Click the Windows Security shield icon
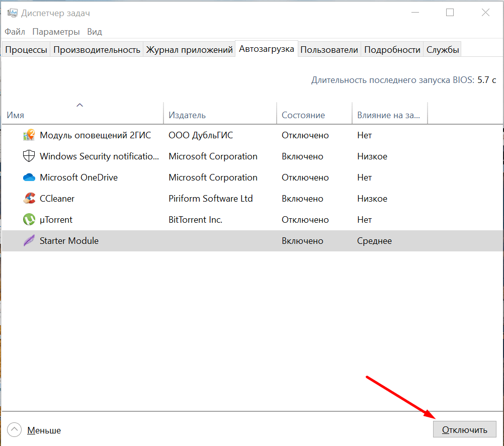This screenshot has height=446, width=504. coord(29,156)
